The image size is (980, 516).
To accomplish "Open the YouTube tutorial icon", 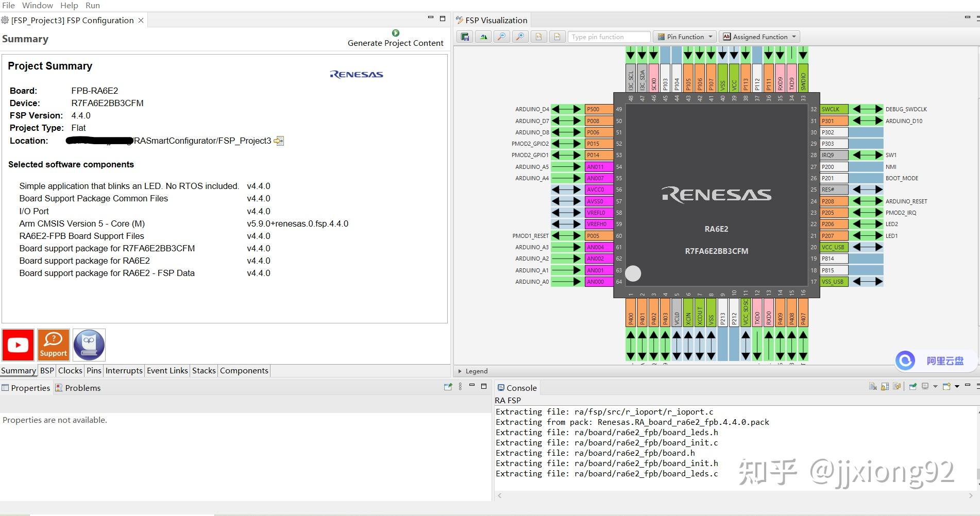I will click(x=18, y=345).
